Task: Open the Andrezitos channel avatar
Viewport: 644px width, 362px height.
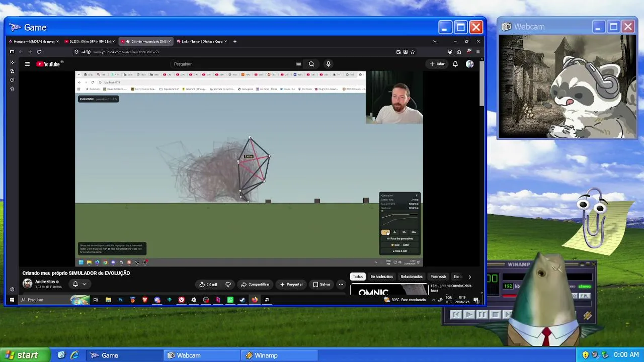Action: [27, 284]
